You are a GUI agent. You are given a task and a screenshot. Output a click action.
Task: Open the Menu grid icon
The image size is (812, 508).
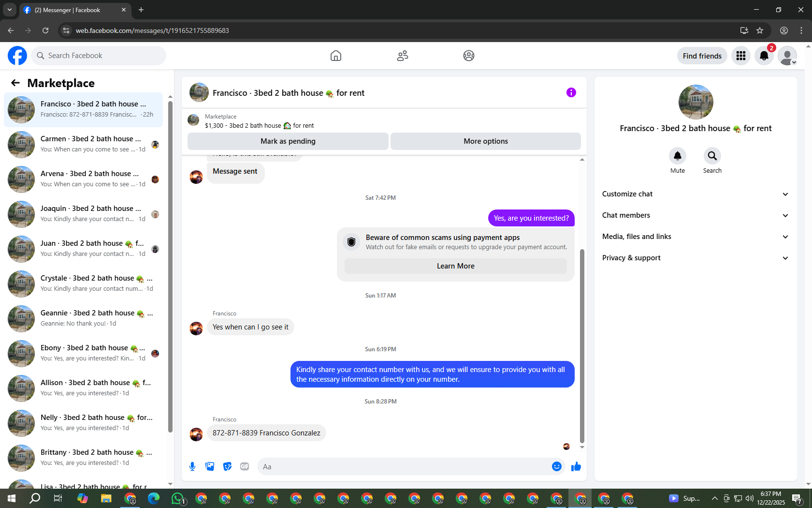(x=741, y=56)
